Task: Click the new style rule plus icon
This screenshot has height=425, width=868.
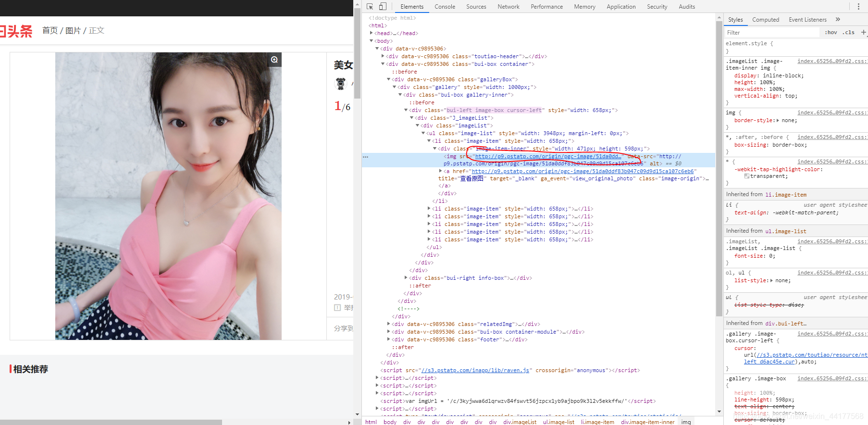Action: click(863, 32)
